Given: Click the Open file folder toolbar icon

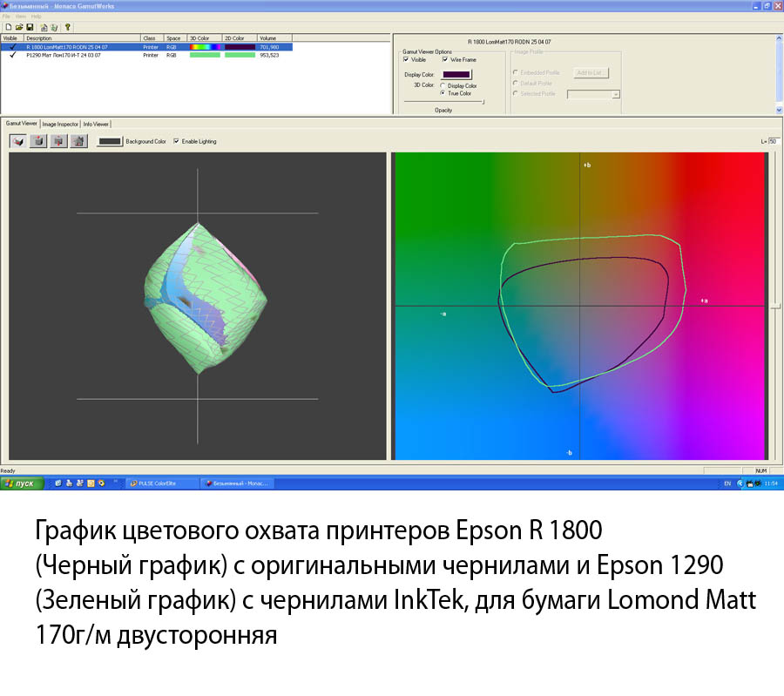Looking at the screenshot, I should pos(19,27).
